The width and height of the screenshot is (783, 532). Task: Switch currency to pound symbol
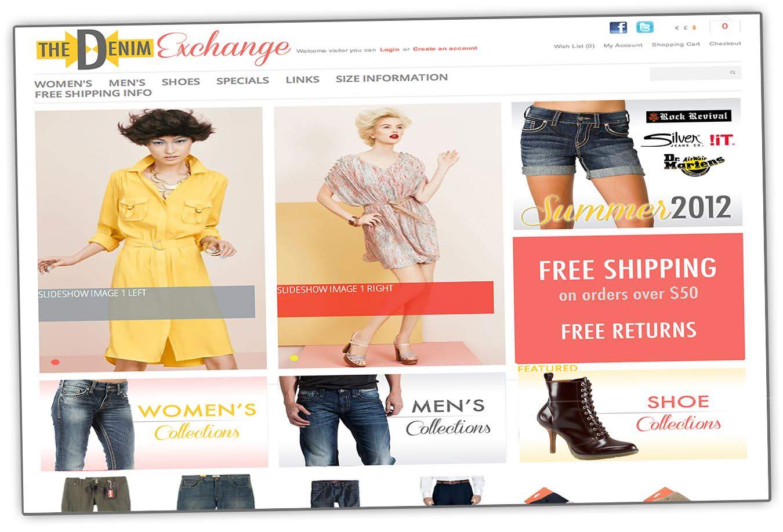686,28
